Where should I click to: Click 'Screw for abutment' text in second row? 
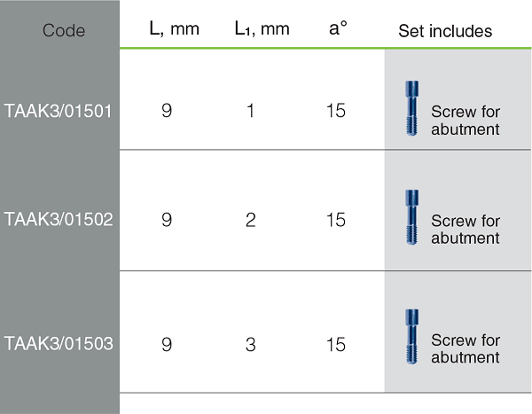465,230
